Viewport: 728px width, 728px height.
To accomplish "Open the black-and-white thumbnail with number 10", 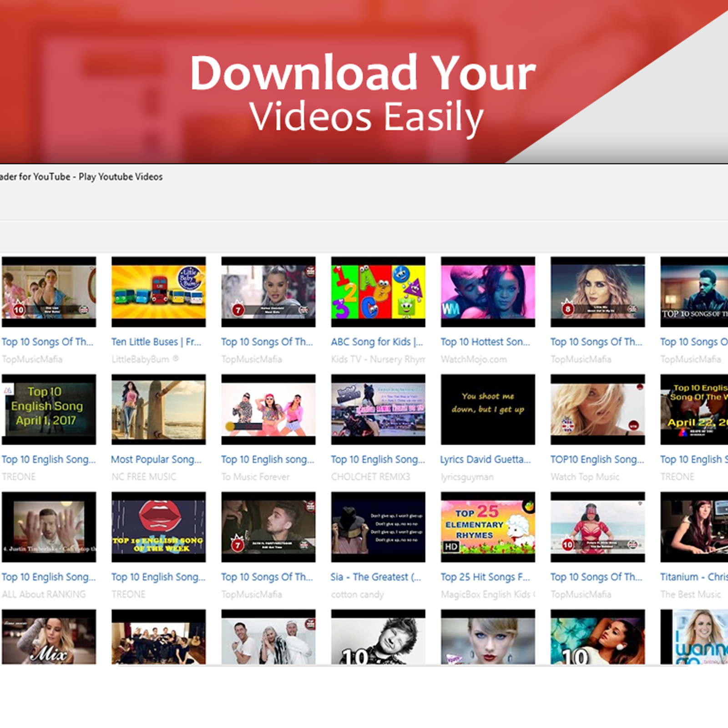I will point(378,637).
